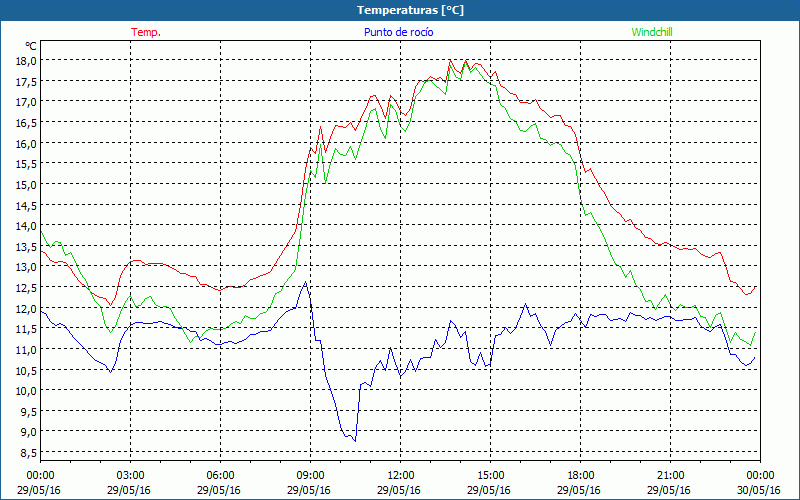This screenshot has width=800, height=500.
Task: Click the '8,5' y-axis value
Action: click(x=28, y=453)
